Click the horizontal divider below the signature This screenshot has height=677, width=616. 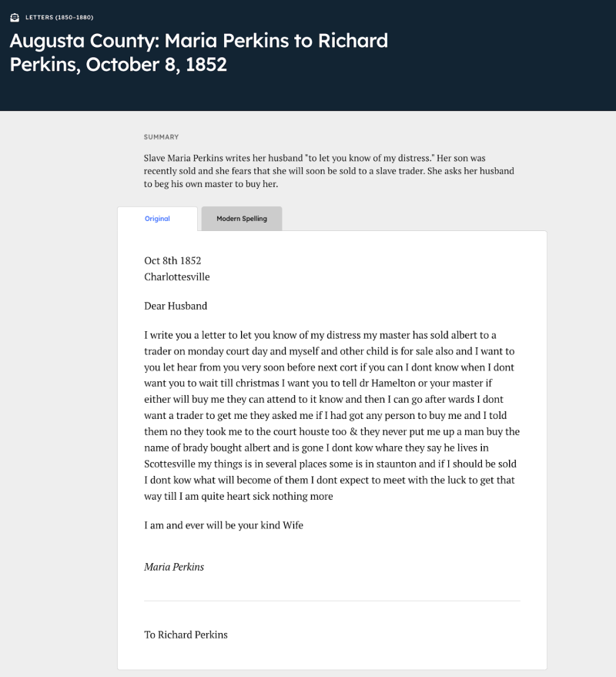tap(332, 601)
